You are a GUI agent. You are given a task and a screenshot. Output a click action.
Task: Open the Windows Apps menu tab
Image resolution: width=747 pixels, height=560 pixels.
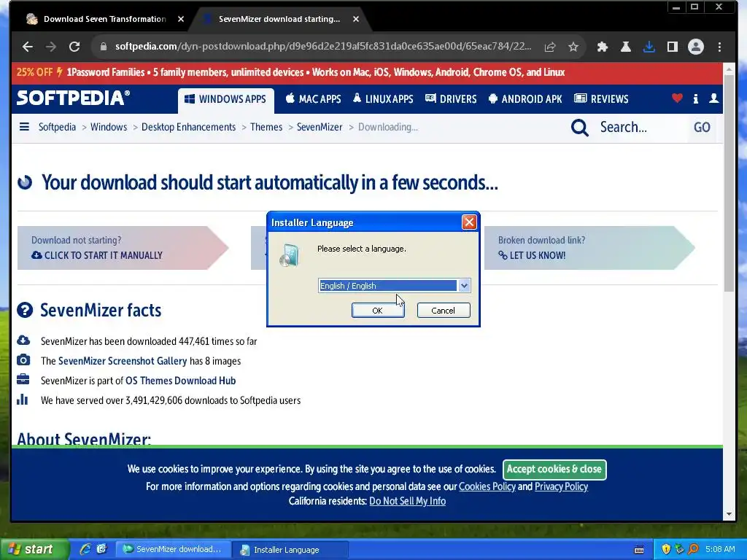(226, 99)
